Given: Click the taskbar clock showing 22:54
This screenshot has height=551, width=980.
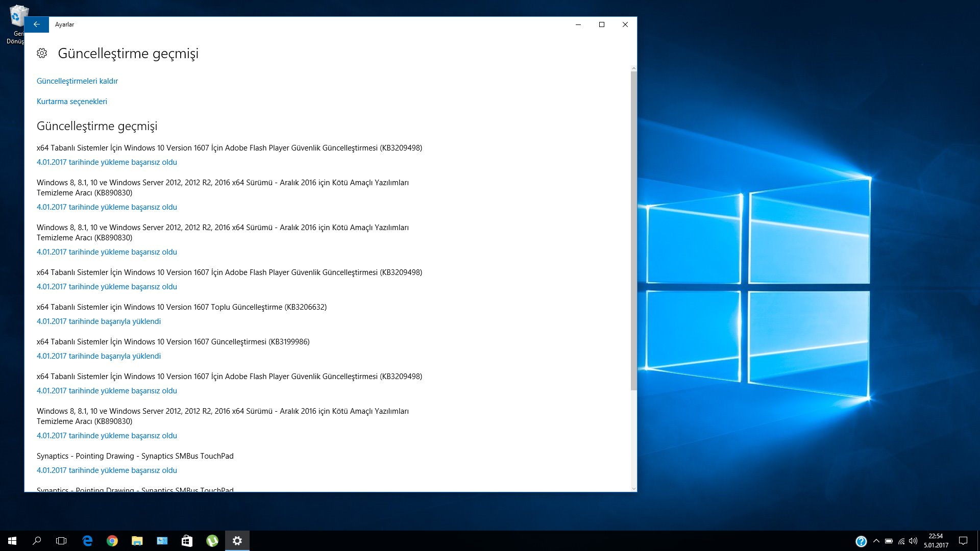Looking at the screenshot, I should [936, 541].
